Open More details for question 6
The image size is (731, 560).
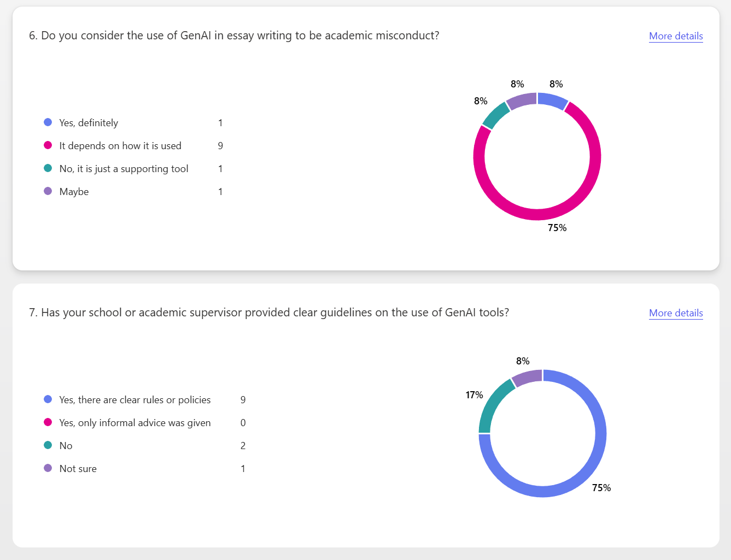pyautogui.click(x=676, y=36)
